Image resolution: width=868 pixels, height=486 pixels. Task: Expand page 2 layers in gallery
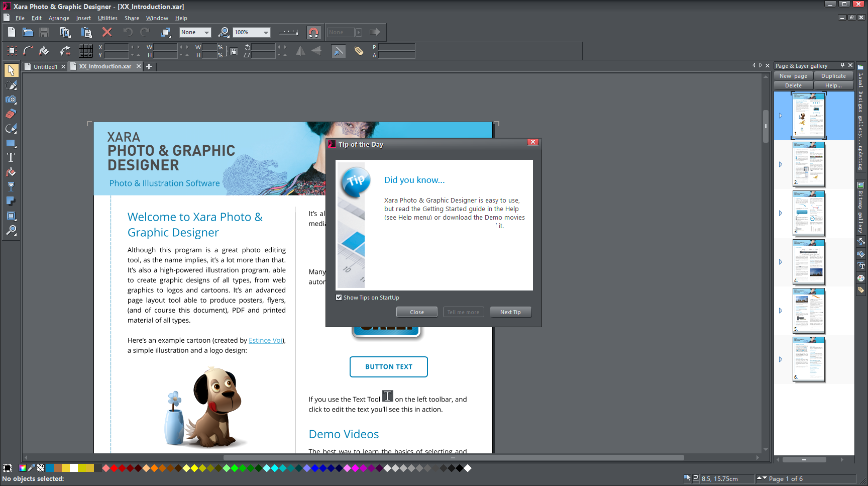pyautogui.click(x=781, y=164)
